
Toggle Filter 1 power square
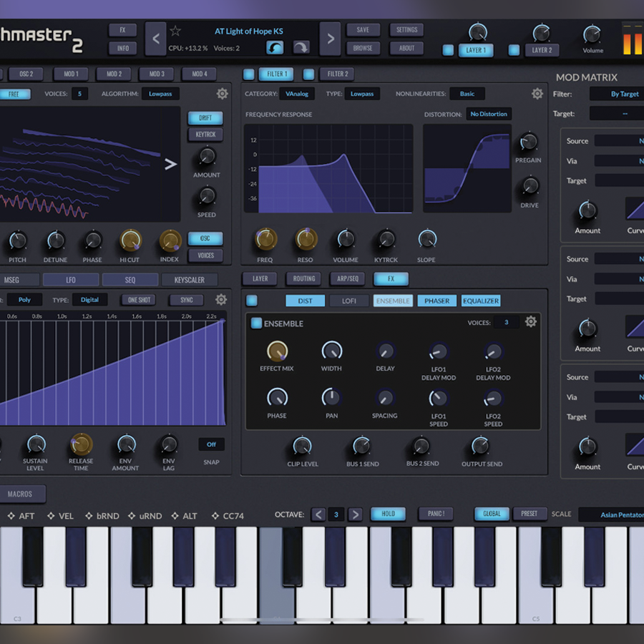click(248, 74)
